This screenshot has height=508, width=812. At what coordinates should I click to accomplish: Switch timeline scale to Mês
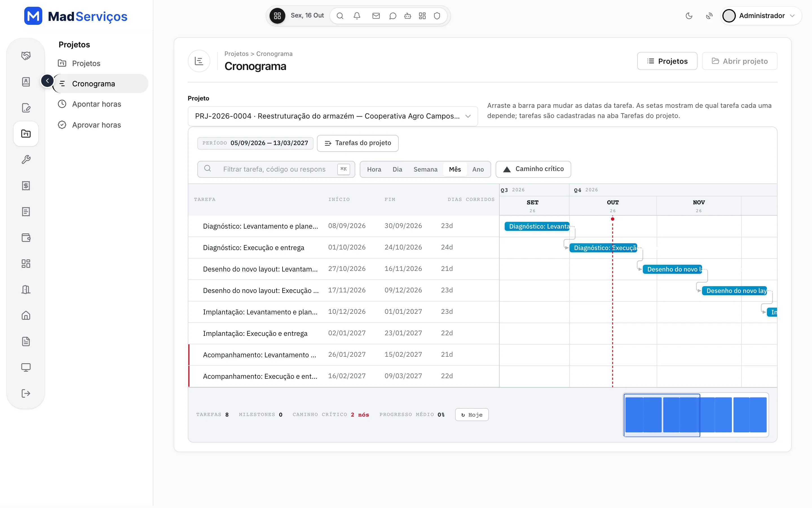click(455, 169)
